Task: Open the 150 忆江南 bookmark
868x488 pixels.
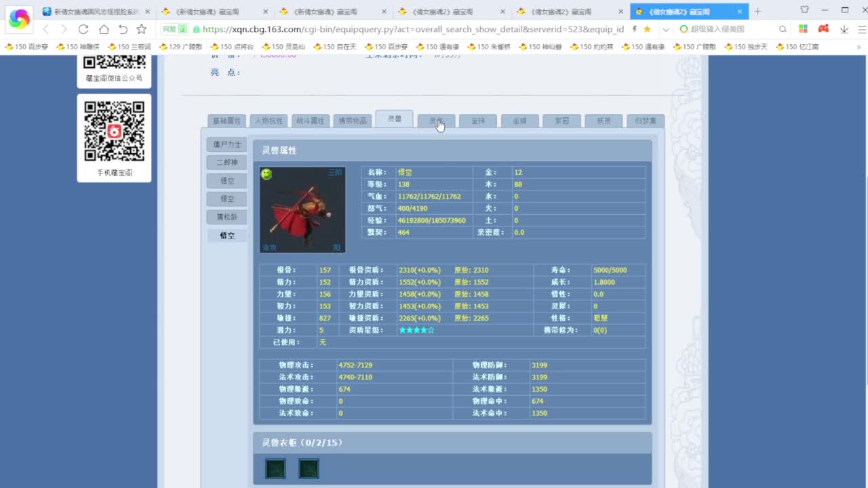Action: coord(797,47)
